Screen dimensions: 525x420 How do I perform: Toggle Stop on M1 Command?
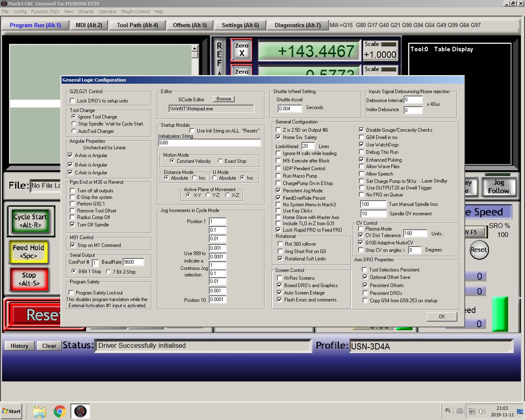click(x=73, y=245)
